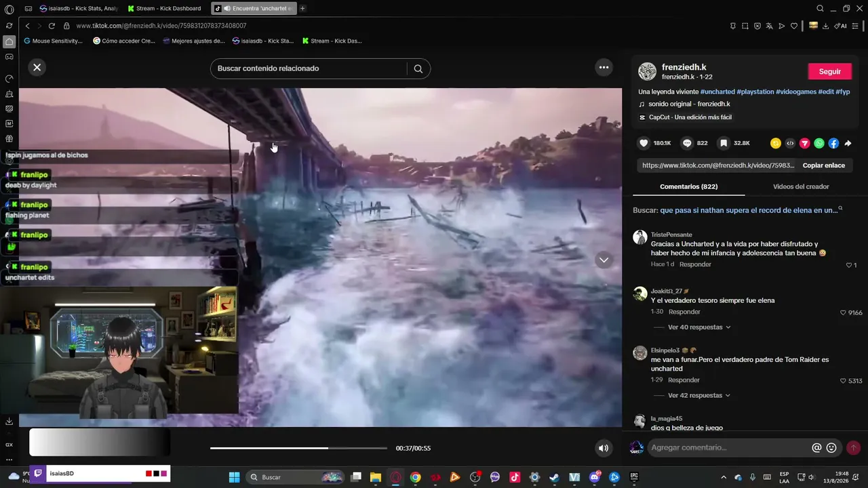Open more share options arrow

pos(848,143)
